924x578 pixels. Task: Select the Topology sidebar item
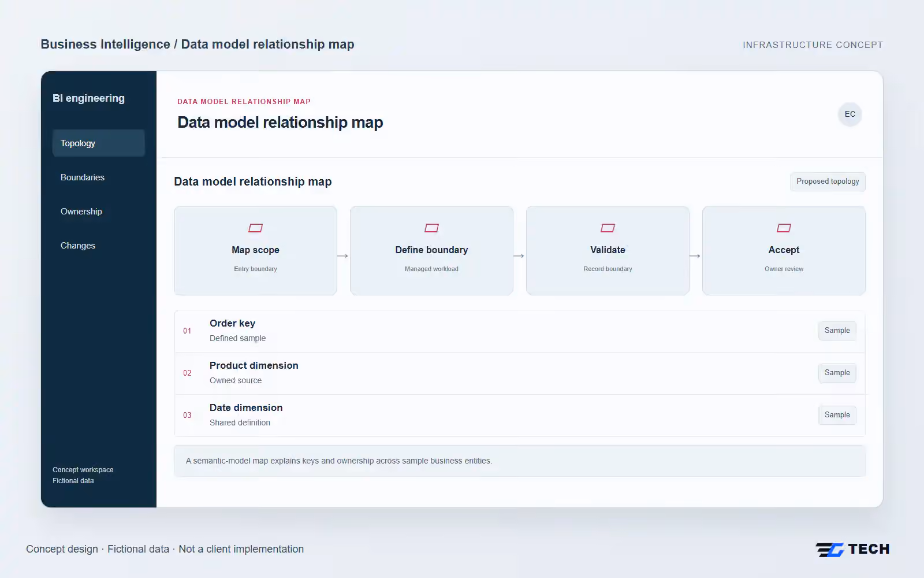(99, 143)
